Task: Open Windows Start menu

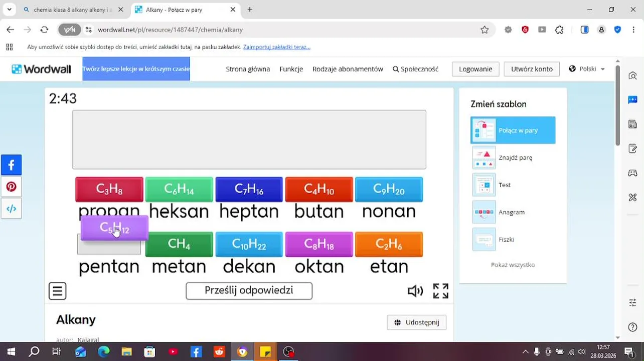Action: [x=11, y=351]
